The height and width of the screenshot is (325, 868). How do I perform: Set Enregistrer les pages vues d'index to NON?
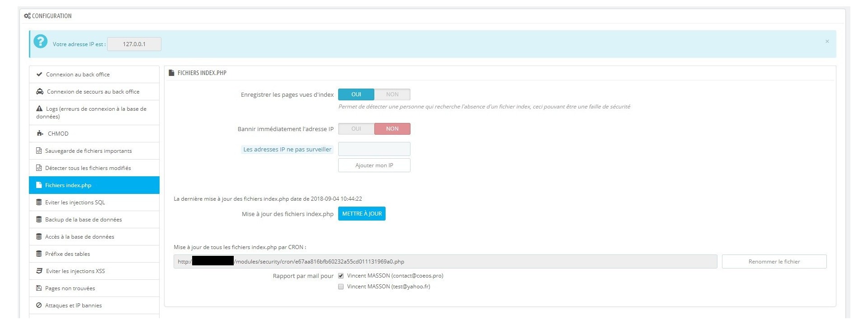tap(392, 94)
